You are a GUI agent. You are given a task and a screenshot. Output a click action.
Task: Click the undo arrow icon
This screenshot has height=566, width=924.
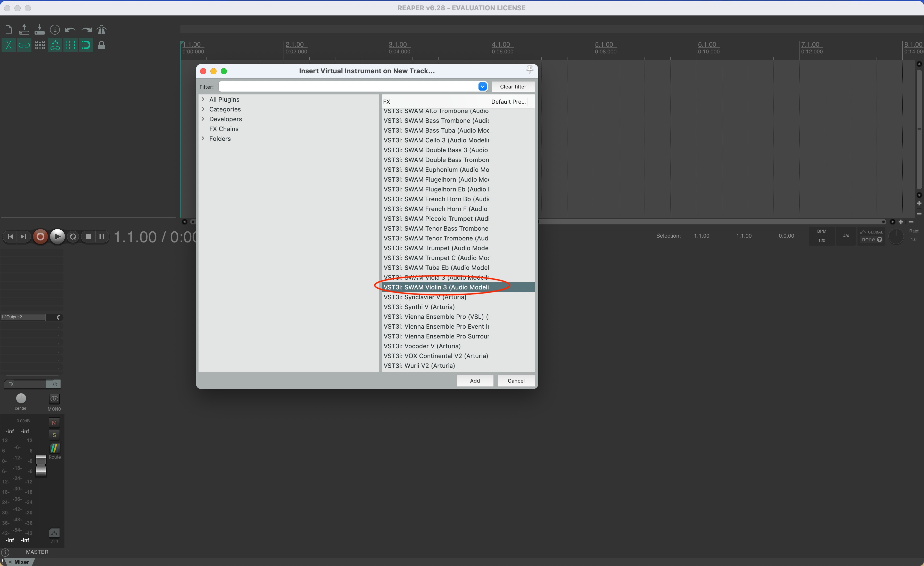tap(70, 30)
